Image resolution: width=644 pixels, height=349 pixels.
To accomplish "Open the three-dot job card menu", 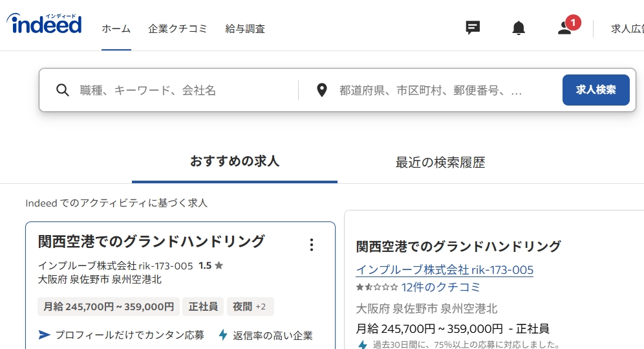I will coord(312,245).
